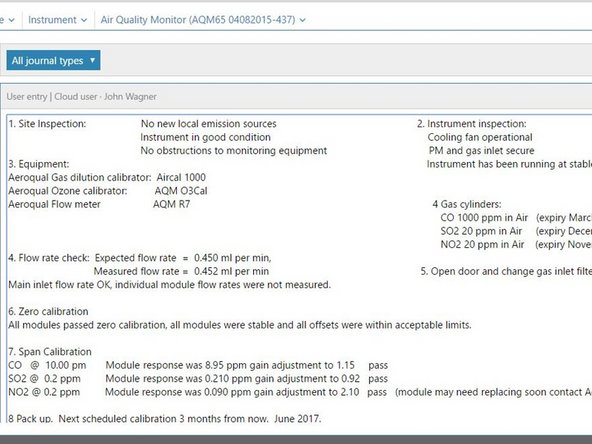Click the '8 Pack up. Next scheduled calibration' line
592x444 pixels.
pyautogui.click(x=165, y=419)
